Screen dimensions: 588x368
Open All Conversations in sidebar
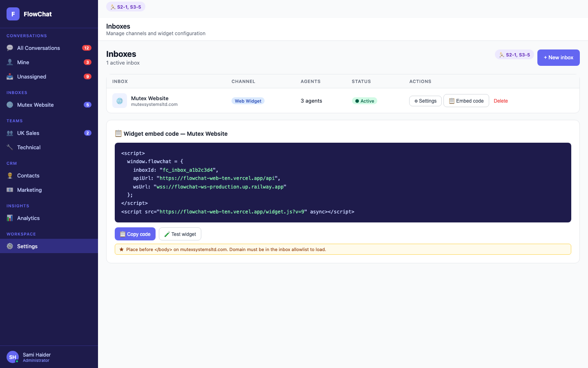(49, 48)
